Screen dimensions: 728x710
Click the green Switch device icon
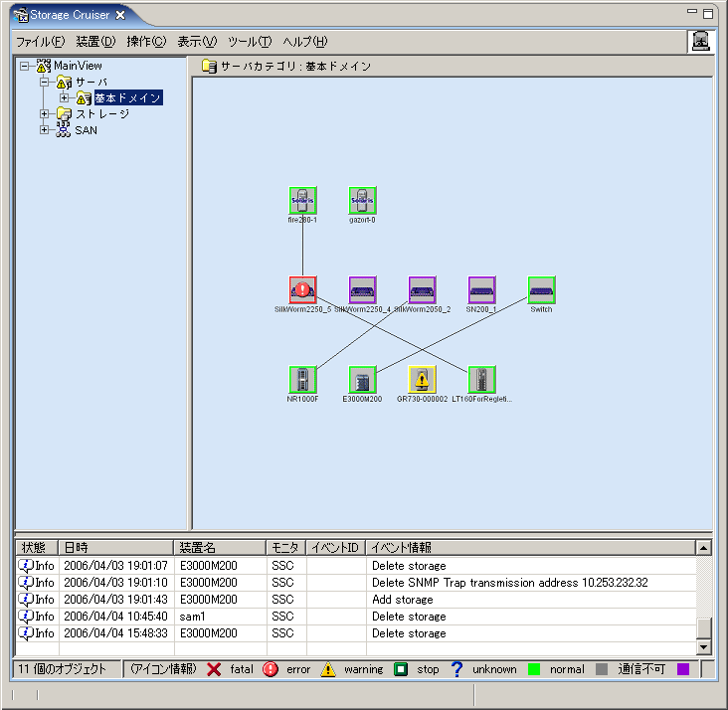tap(541, 290)
